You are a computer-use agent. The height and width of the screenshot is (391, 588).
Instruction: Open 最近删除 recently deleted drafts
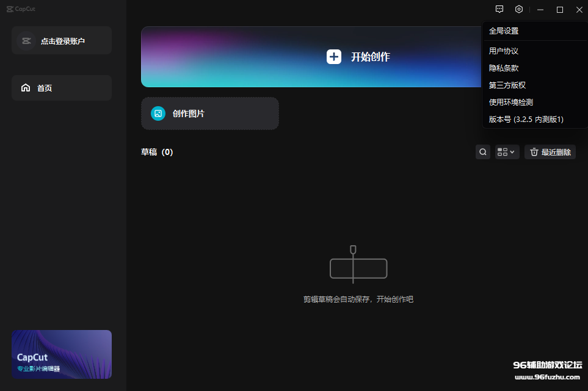tap(550, 152)
